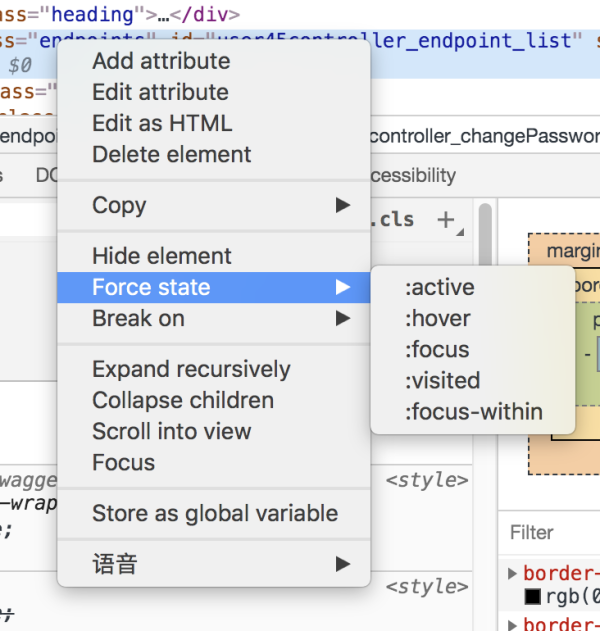Click the Styles pane scrollbar
This screenshot has width=600, height=631.
(x=486, y=234)
